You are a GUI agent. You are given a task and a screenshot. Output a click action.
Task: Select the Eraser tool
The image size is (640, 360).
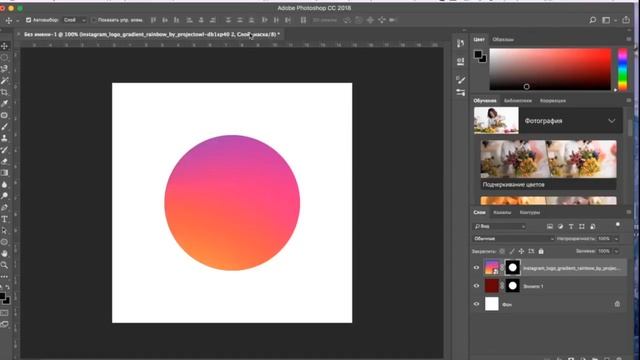pyautogui.click(x=4, y=162)
